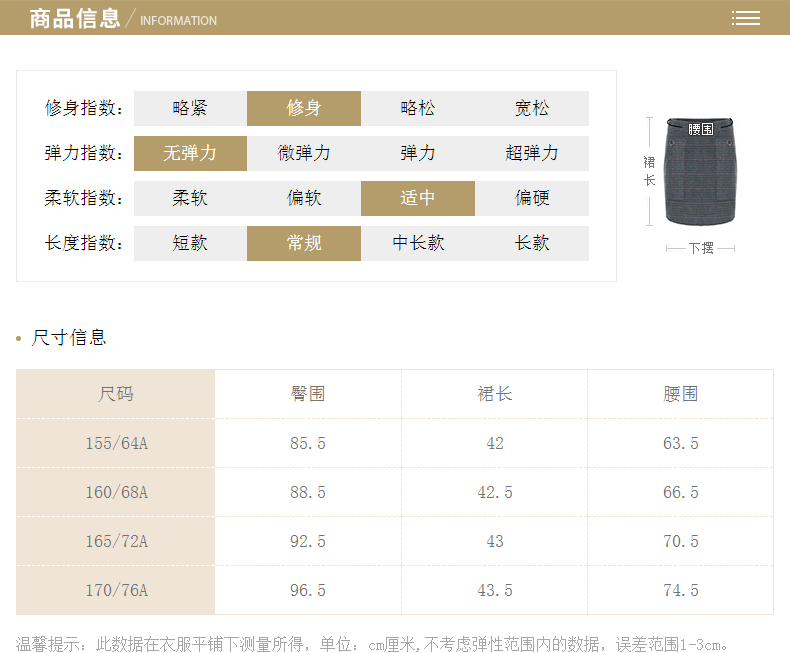Click the 商品信息 header title
790x653 pixels.
pyautogui.click(x=75, y=18)
